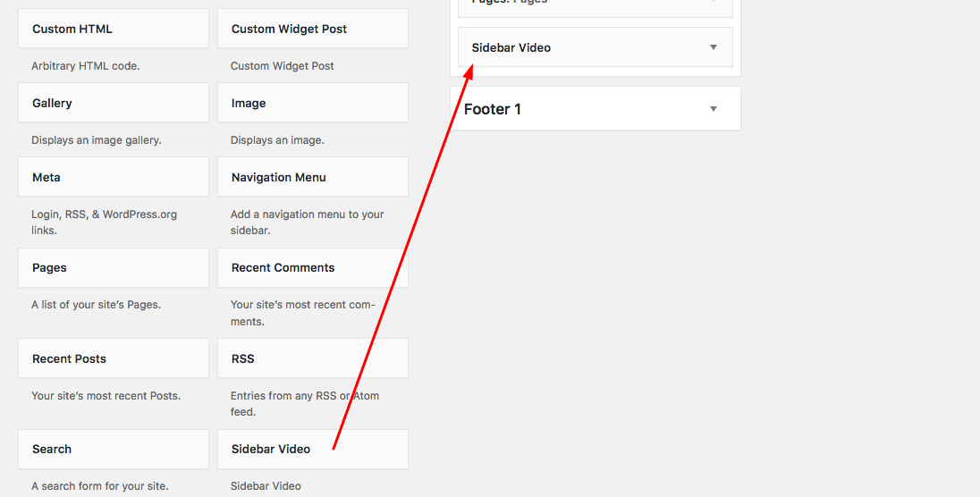Choose the Pages widget from available widgets
980x497 pixels.
click(49, 267)
